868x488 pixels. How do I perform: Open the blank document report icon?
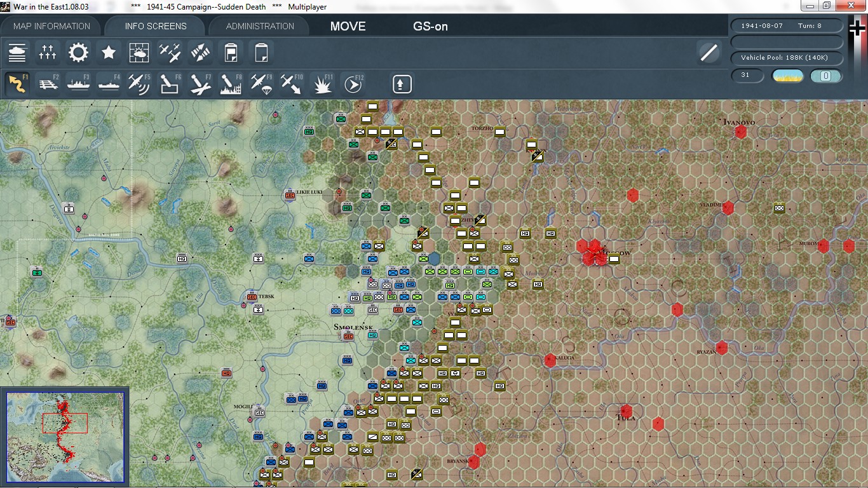(261, 52)
